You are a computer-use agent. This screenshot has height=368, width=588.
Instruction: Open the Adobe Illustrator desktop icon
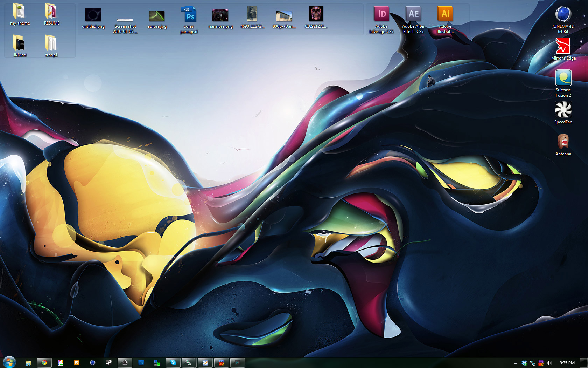(x=445, y=14)
